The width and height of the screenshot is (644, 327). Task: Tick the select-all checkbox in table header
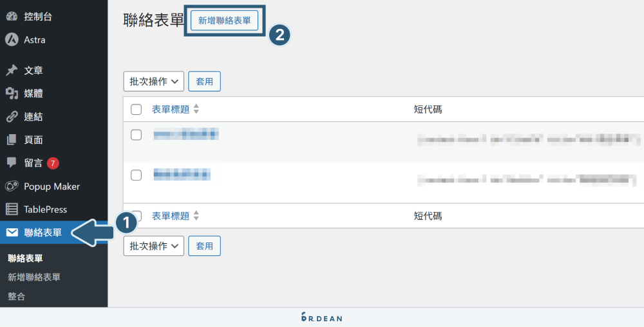pyautogui.click(x=136, y=110)
